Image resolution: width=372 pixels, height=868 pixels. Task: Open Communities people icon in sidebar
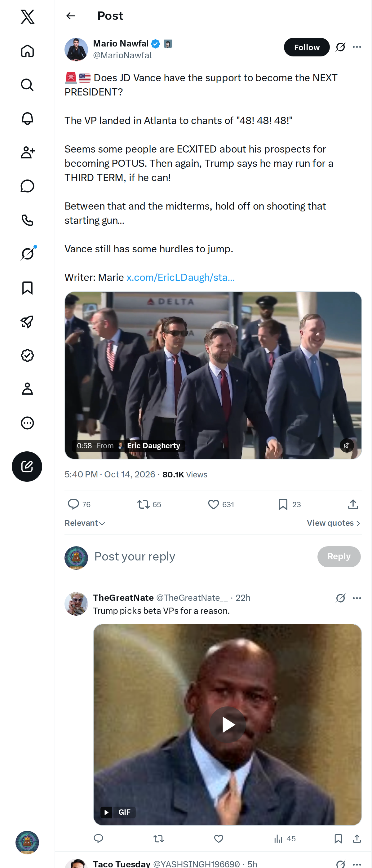[x=27, y=152]
